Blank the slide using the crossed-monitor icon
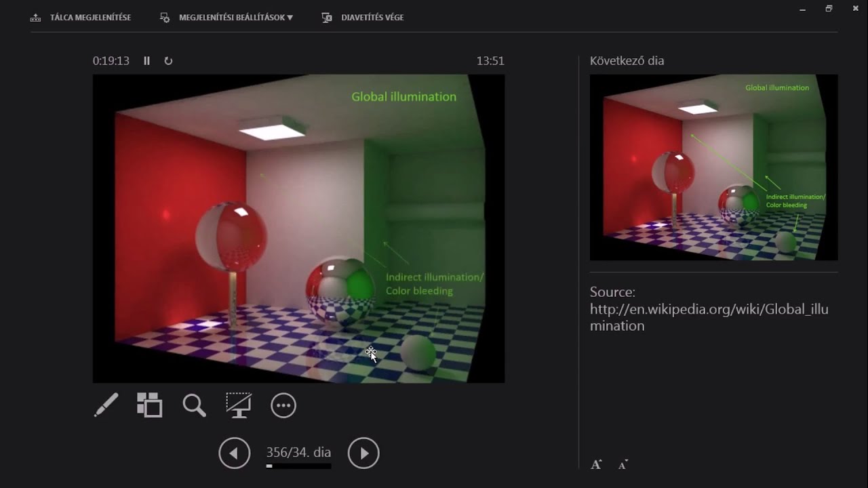The image size is (868, 488). coord(239,405)
